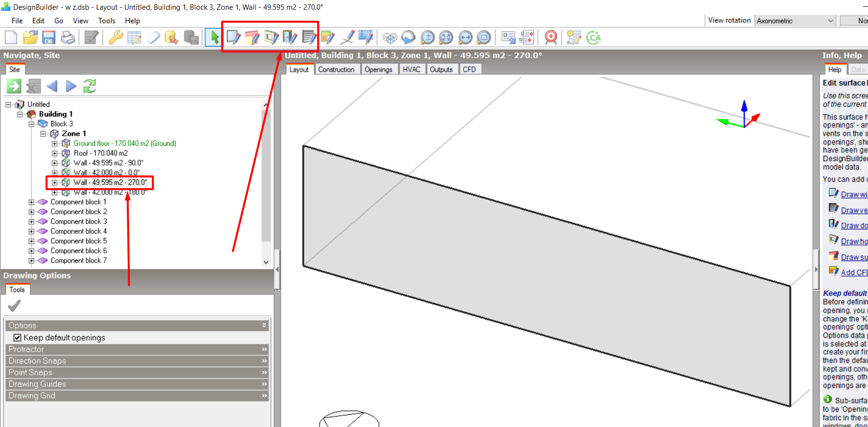This screenshot has width=868, height=427.
Task: Select the Draw hole tool in the toolbar
Action: (x=271, y=37)
